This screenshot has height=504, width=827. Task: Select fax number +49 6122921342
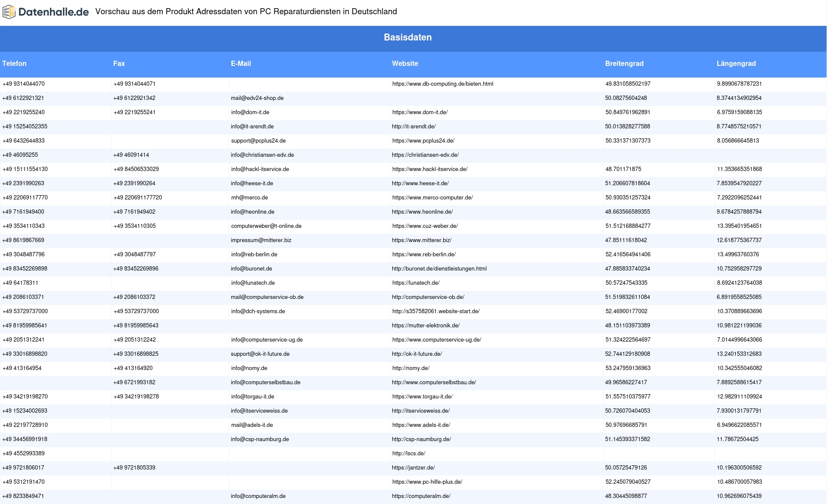coord(134,98)
